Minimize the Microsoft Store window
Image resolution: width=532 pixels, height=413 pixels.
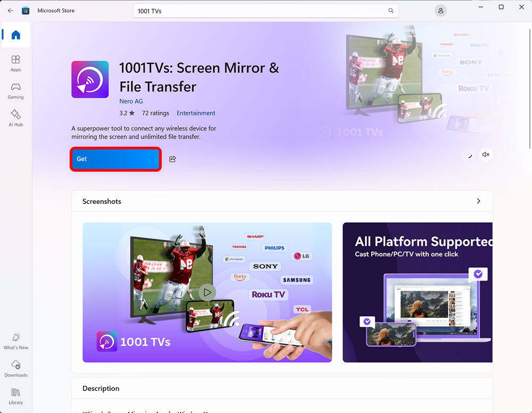(481, 7)
